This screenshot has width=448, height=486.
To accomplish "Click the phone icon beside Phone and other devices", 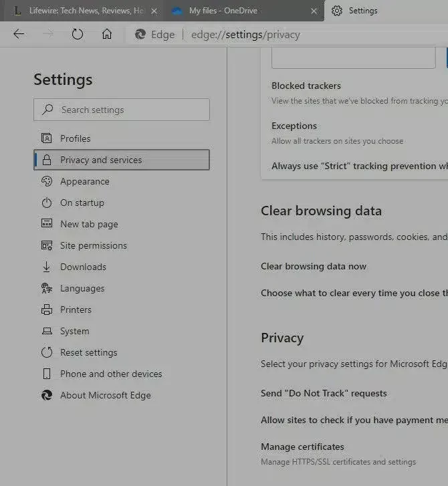I will 47,374.
